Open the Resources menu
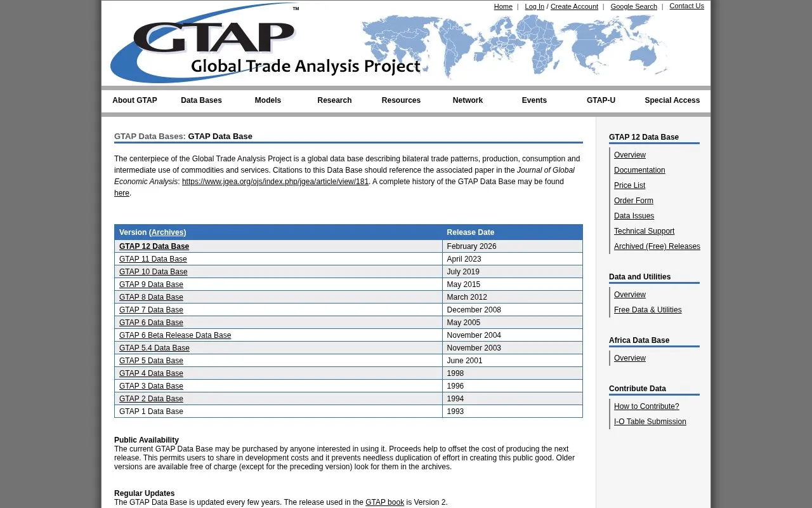The image size is (812, 508). click(x=401, y=100)
